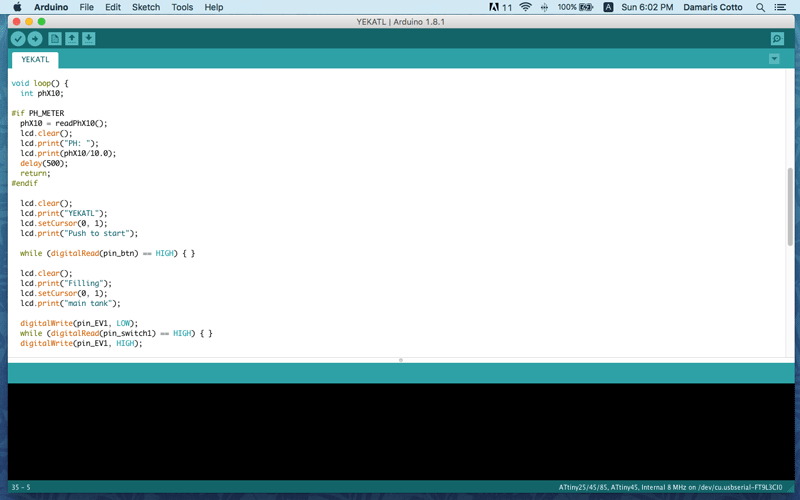The width and height of the screenshot is (800, 500).
Task: Open Notification Center list icon
Action: click(x=780, y=7)
